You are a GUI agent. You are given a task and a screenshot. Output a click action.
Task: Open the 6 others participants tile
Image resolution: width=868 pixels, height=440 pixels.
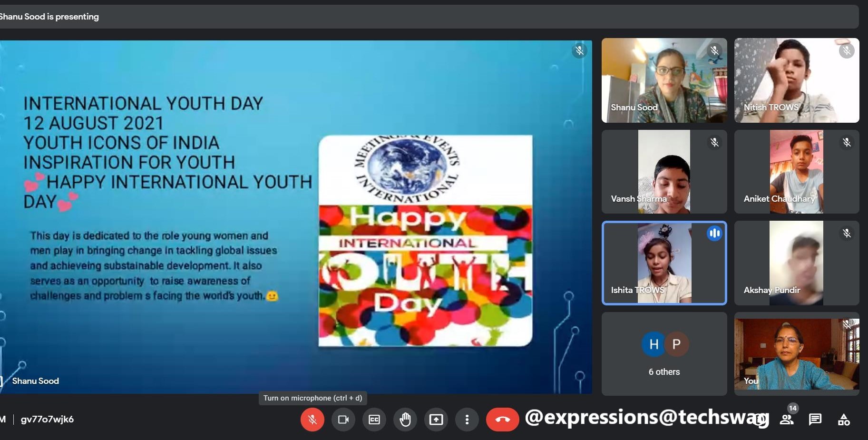(664, 354)
